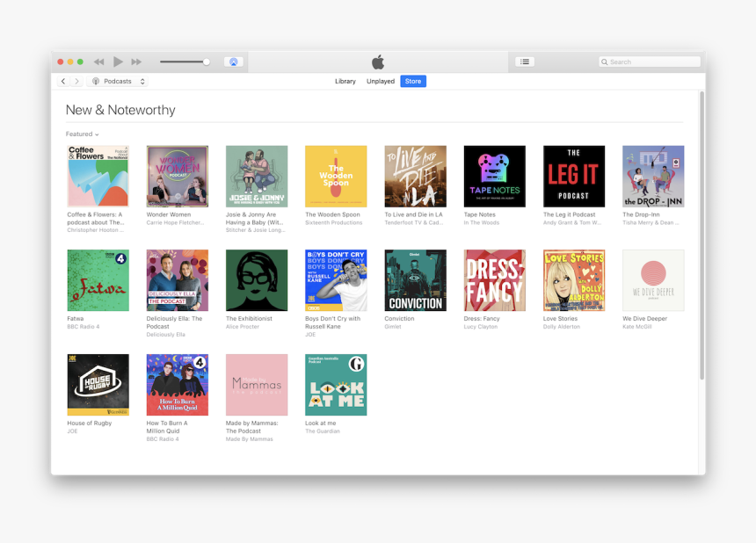The image size is (756, 543).
Task: Click 'Lucy Clayton' author text
Action: [x=481, y=327]
